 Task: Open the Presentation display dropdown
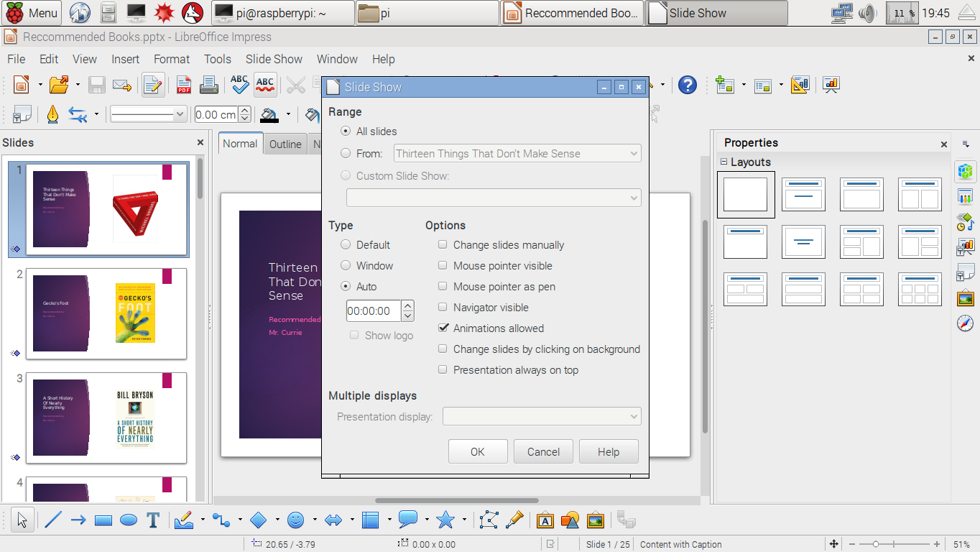coord(541,416)
